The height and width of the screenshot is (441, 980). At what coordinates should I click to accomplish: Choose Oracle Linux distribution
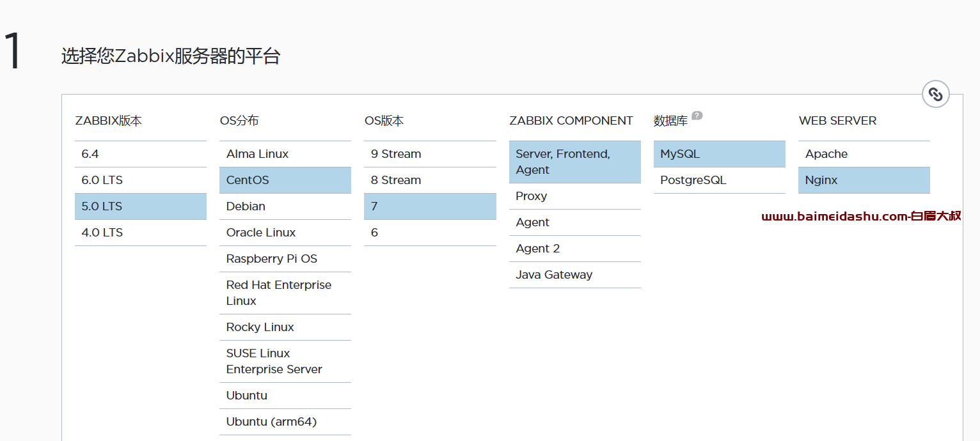point(285,233)
